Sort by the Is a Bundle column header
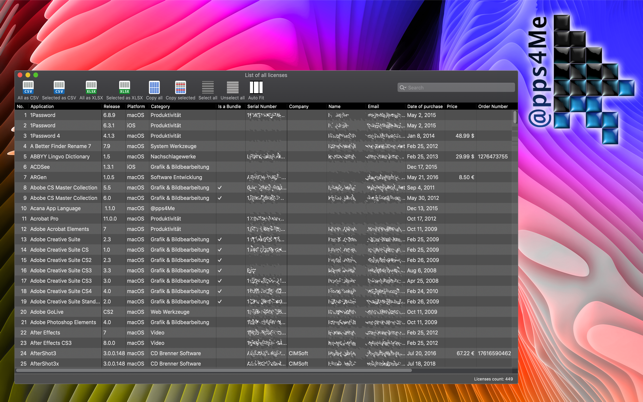 point(230,106)
